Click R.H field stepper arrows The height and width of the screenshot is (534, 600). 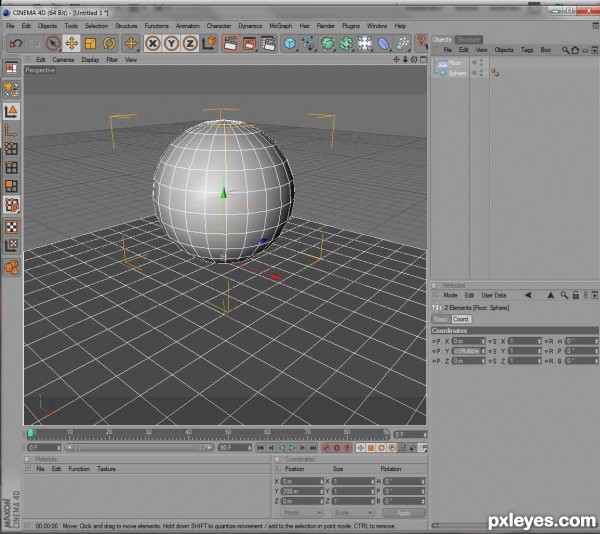(x=596, y=341)
